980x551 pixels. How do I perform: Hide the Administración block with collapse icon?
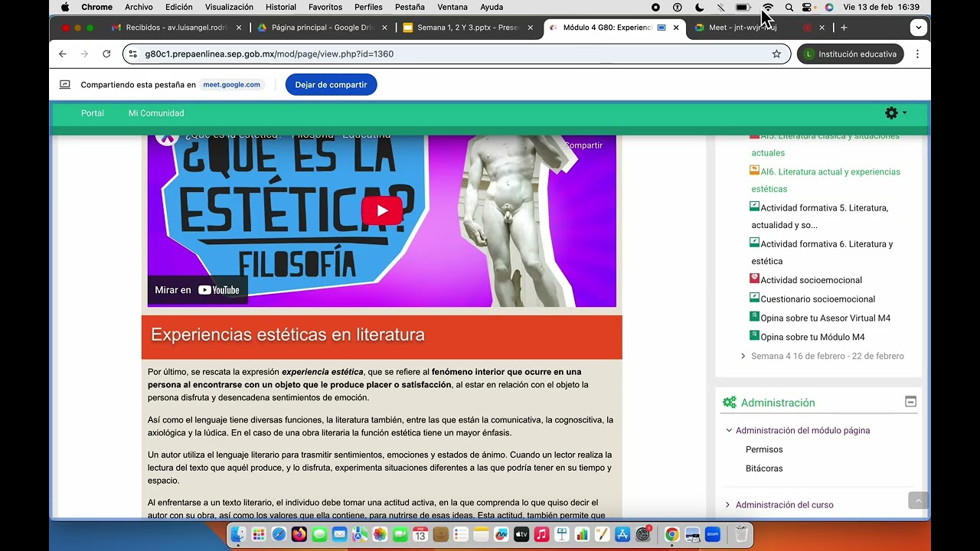(x=910, y=402)
